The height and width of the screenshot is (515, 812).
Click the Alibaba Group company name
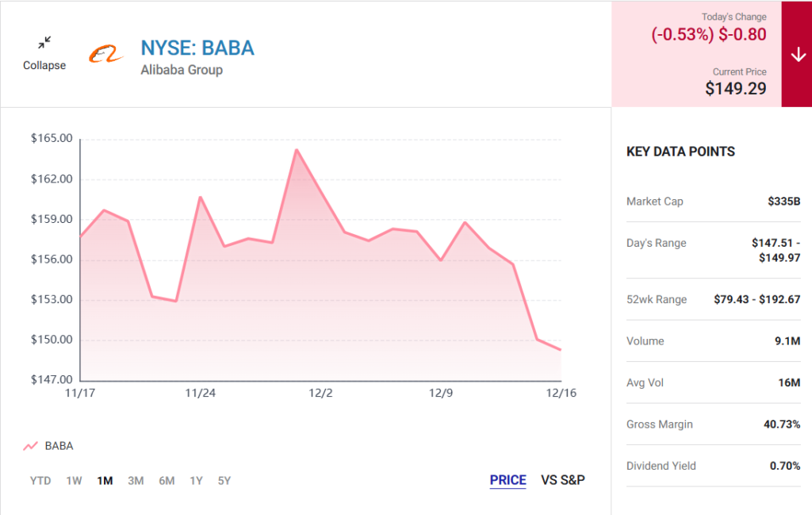coord(182,70)
